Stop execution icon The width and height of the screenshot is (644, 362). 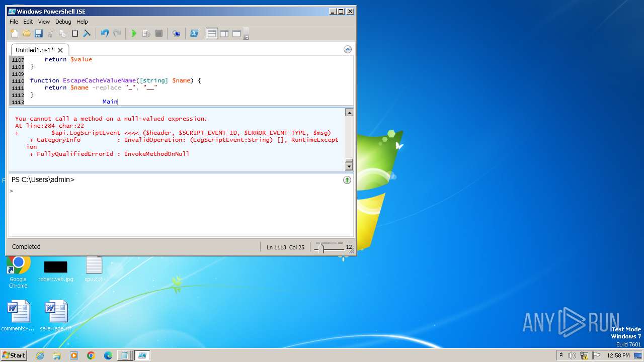(x=158, y=34)
